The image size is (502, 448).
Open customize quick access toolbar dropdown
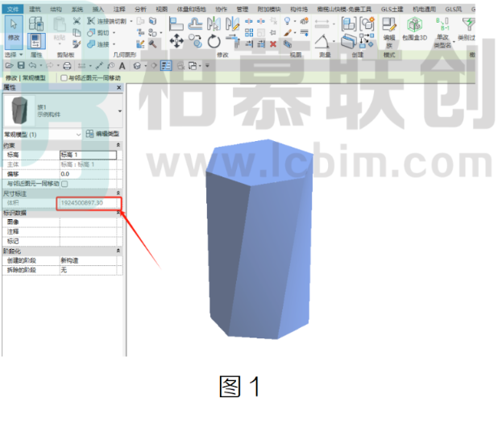(207, 66)
